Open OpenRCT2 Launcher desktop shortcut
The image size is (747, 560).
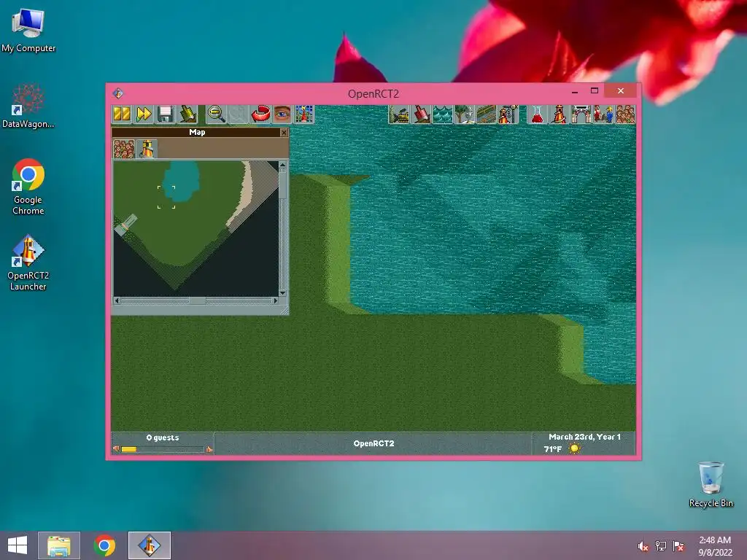[28, 262]
